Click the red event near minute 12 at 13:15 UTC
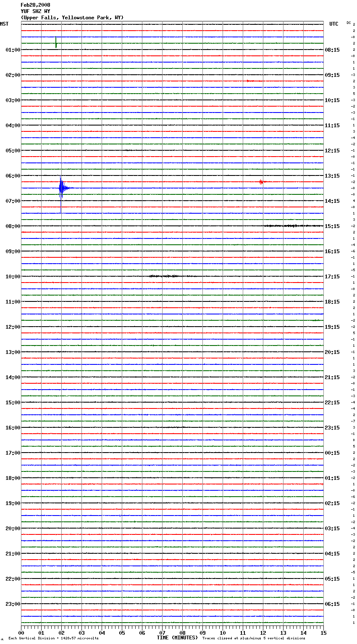 262,182
